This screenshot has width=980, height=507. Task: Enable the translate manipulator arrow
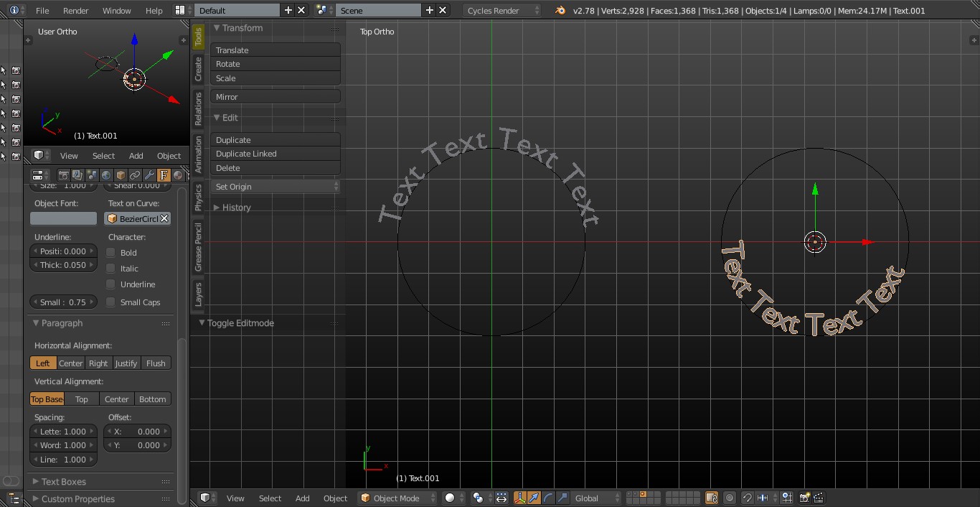click(x=534, y=498)
